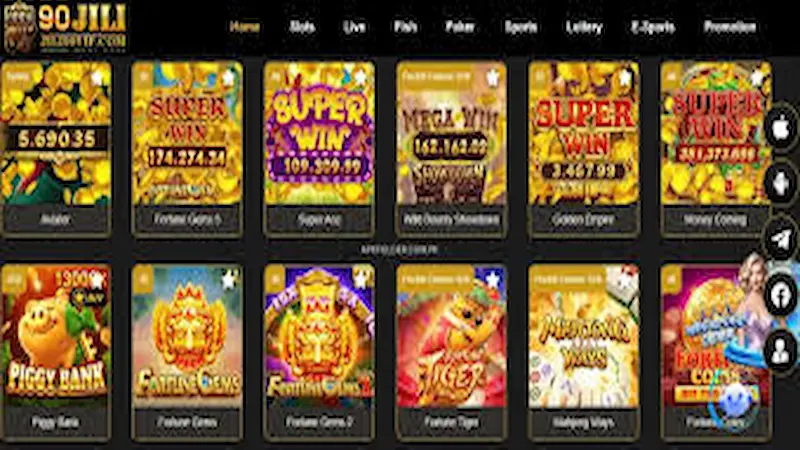This screenshot has height=450, width=800.
Task: Click the 90JILI logo
Action: click(65, 28)
